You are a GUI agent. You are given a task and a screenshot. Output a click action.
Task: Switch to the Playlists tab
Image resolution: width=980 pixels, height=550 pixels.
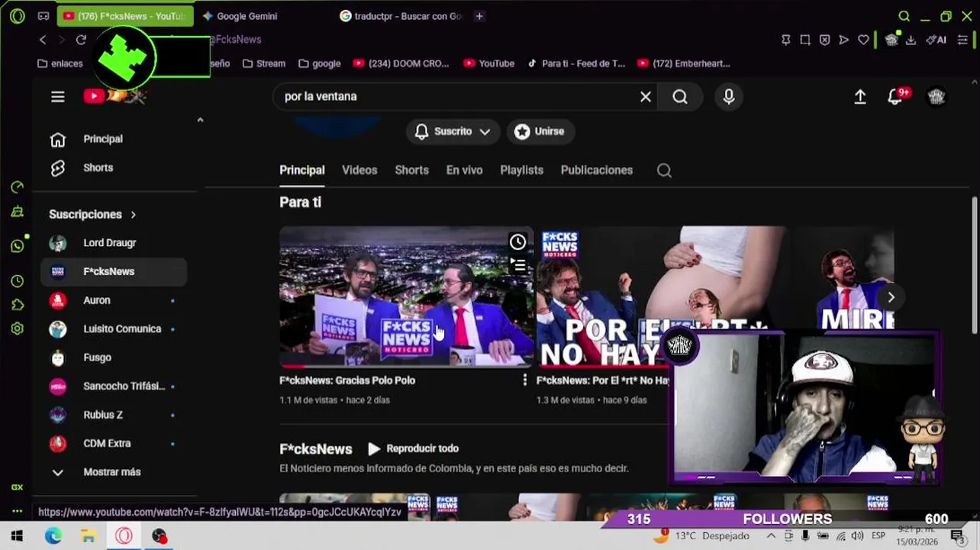(521, 170)
